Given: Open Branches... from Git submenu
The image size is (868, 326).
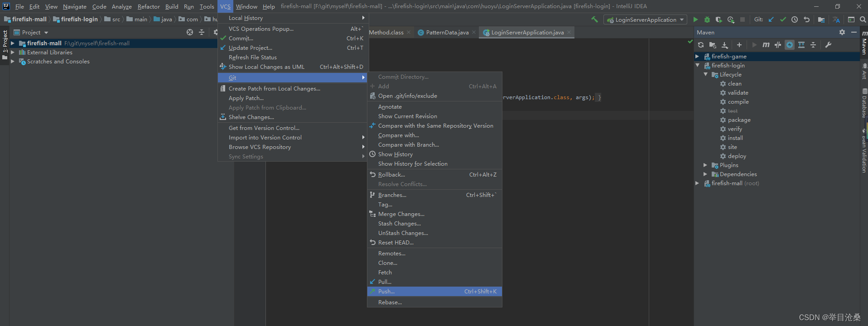Looking at the screenshot, I should pyautogui.click(x=434, y=195).
